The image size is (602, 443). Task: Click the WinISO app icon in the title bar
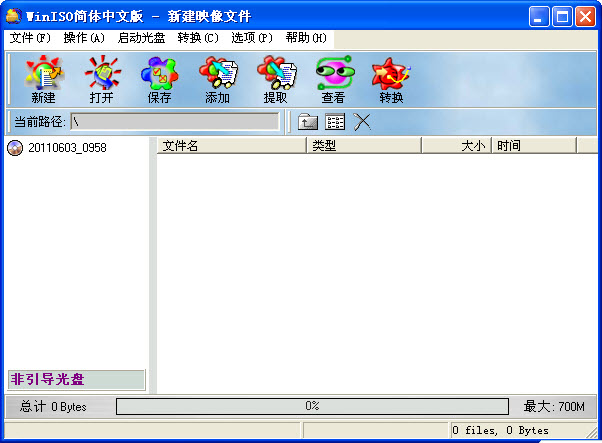click(13, 16)
